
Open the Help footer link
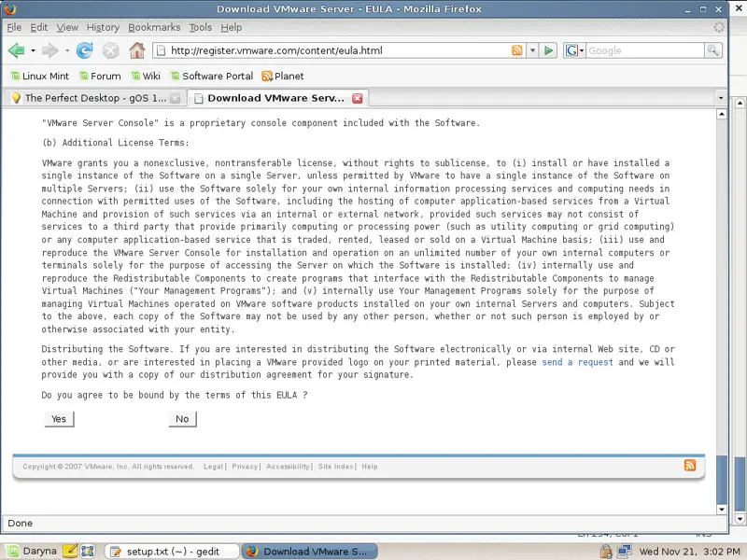tap(370, 467)
